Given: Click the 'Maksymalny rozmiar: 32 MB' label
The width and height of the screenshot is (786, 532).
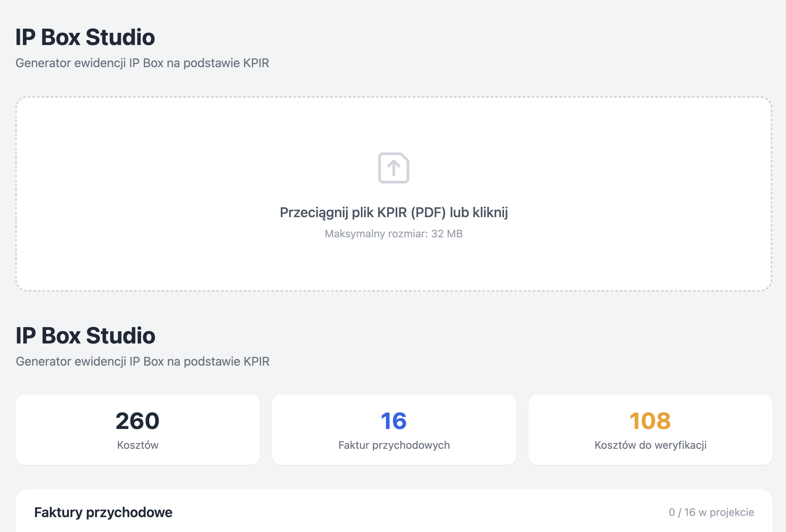Looking at the screenshot, I should 393,234.
